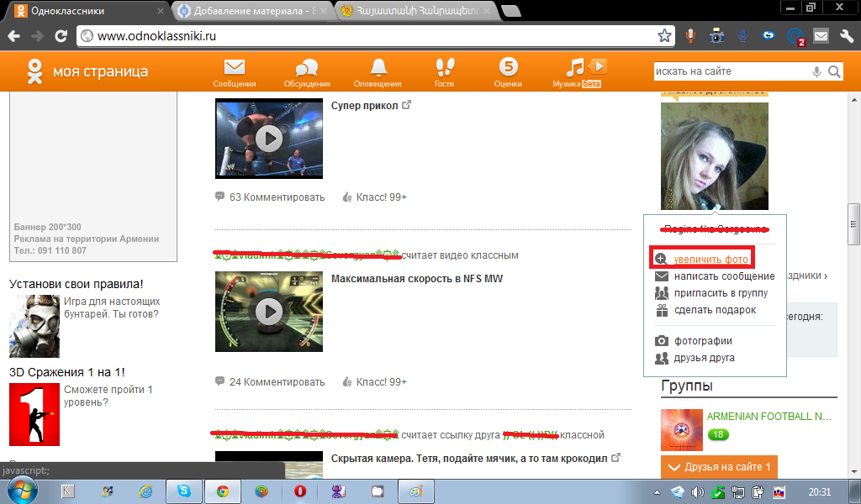Reload the page with refresh icon

tap(61, 36)
